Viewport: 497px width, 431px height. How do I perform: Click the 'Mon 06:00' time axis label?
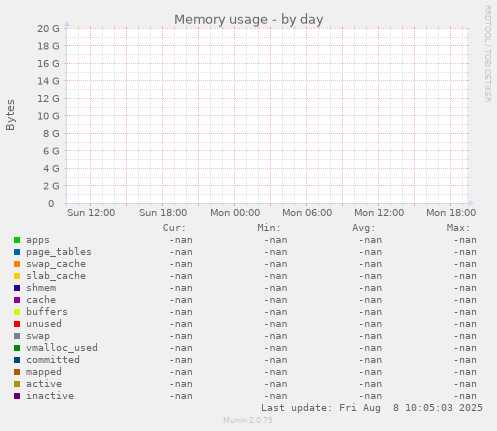click(307, 213)
